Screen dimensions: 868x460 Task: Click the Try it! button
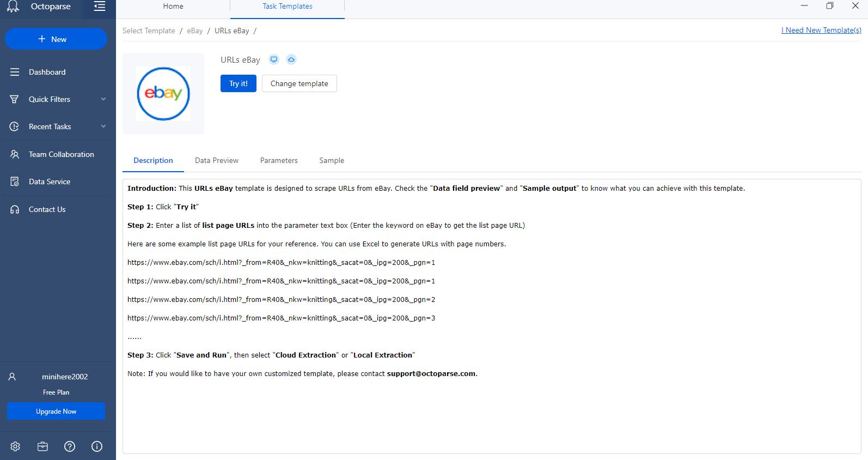coord(239,83)
